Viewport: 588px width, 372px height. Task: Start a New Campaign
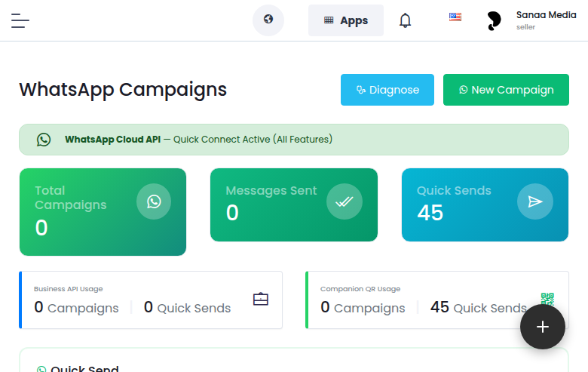click(x=506, y=90)
